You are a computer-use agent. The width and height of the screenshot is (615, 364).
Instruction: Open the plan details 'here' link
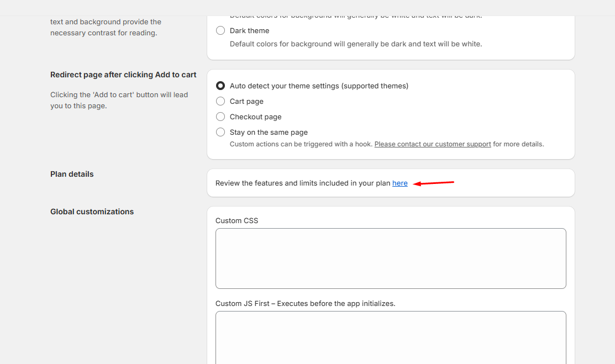(400, 183)
